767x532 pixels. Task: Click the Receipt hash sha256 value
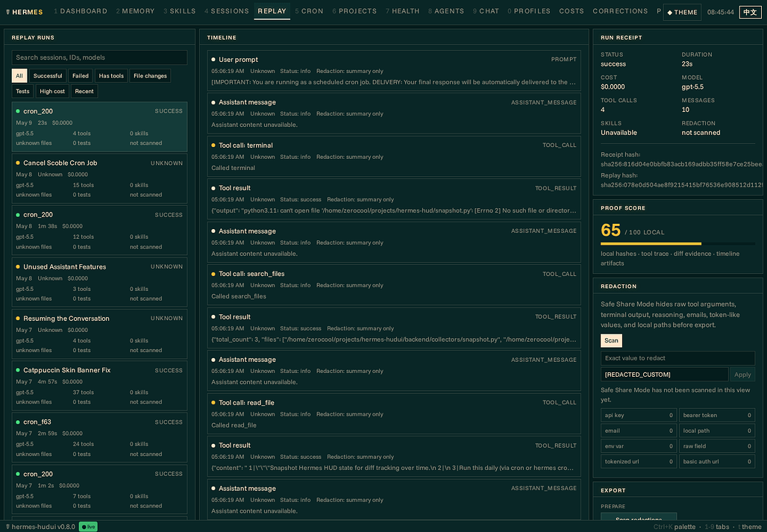point(681,164)
